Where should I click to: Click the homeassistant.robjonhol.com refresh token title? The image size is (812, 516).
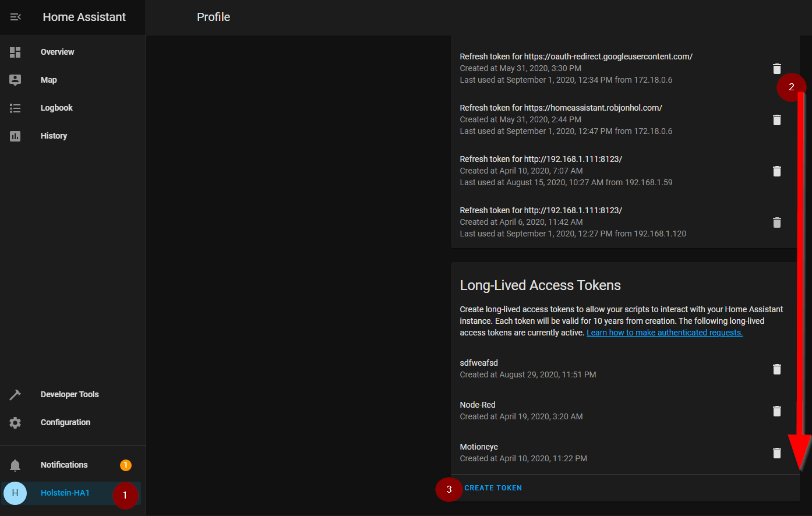pos(561,108)
